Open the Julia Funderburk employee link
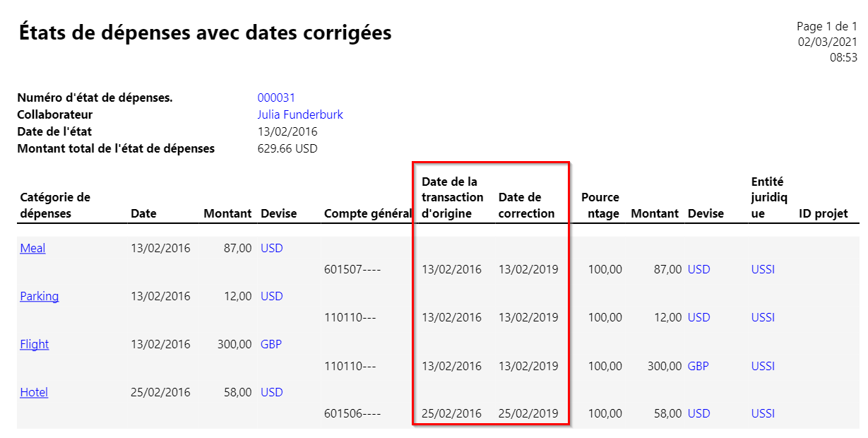 point(300,114)
